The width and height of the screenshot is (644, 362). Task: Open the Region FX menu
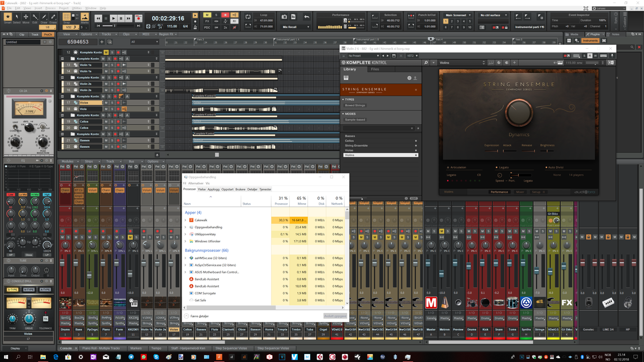(169, 34)
